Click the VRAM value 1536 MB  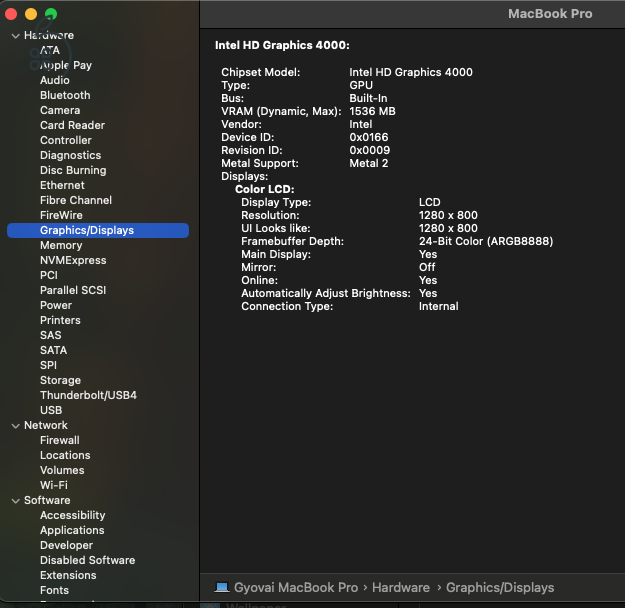pos(372,111)
